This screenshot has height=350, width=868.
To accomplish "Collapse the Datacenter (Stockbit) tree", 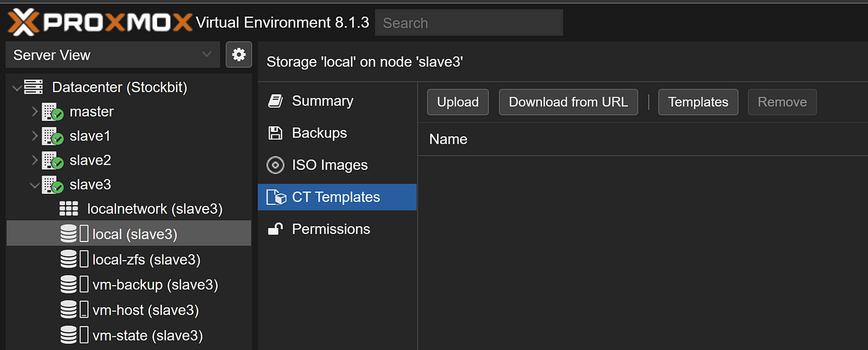I will tap(16, 88).
